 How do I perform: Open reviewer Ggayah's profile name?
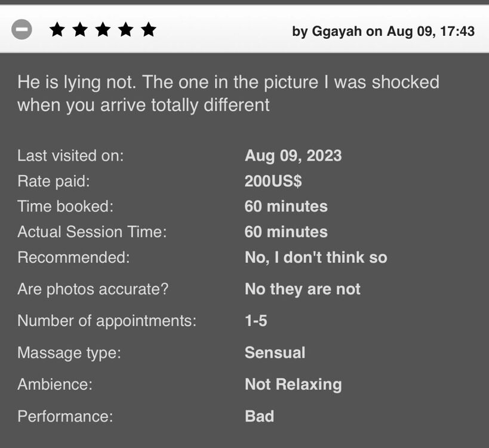(x=337, y=31)
